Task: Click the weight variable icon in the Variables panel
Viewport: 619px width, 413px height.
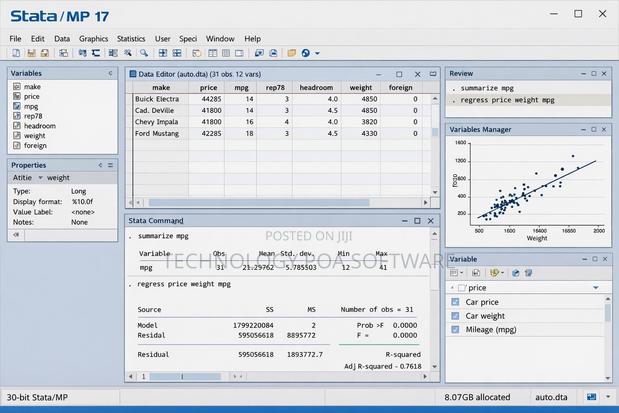Action: [17, 135]
